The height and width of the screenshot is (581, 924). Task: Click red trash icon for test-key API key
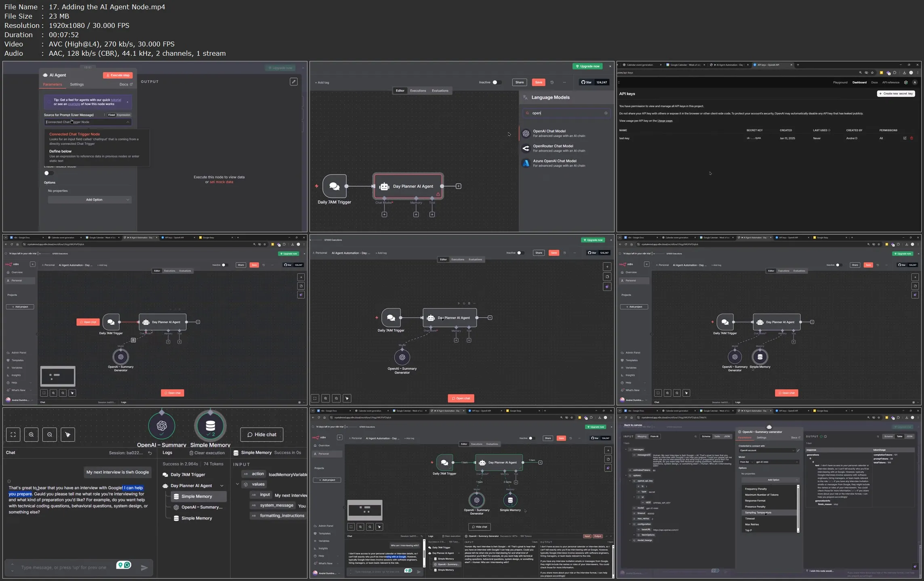click(x=911, y=138)
